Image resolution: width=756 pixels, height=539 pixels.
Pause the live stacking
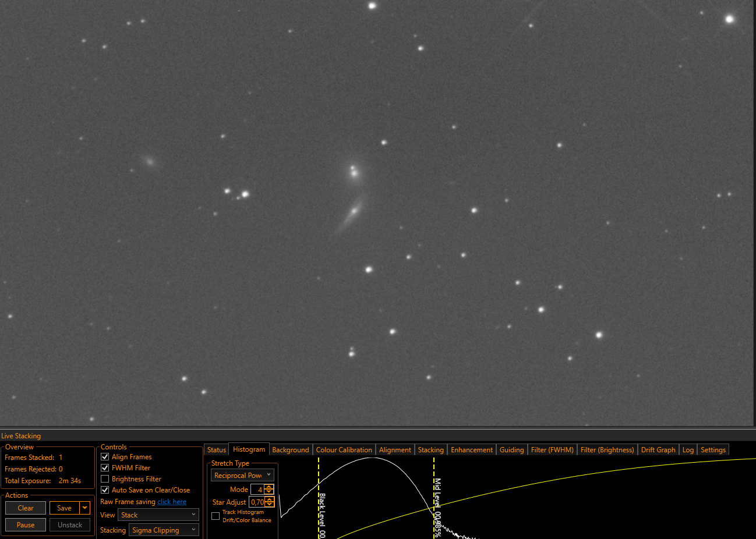26,525
